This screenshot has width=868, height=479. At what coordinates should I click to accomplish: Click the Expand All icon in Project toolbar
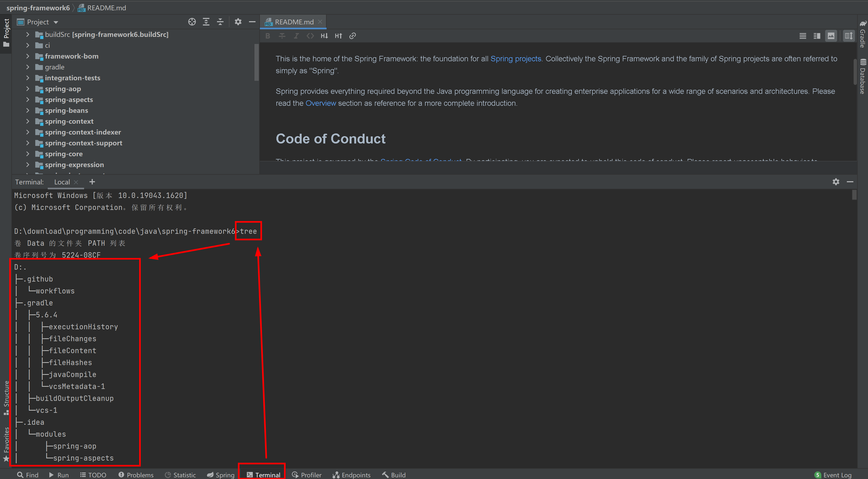click(206, 22)
